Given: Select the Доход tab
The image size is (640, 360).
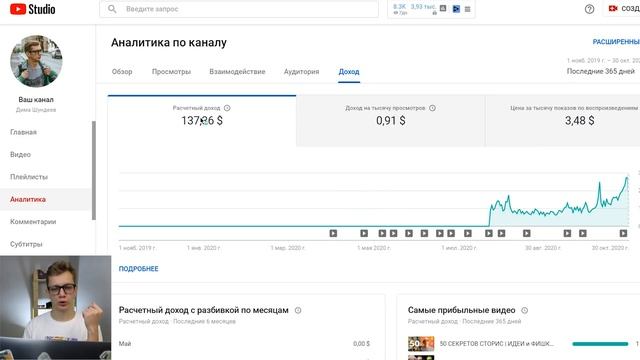Looking at the screenshot, I should [349, 71].
